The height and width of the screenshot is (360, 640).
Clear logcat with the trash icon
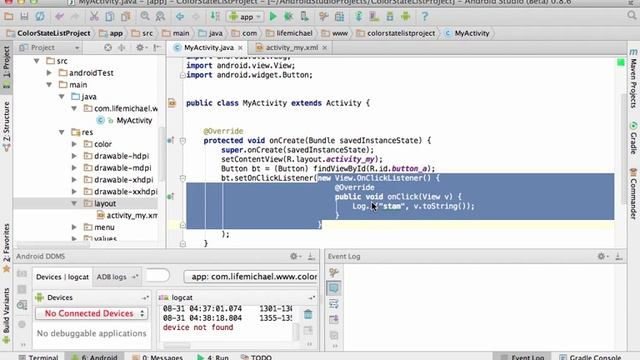tap(308, 314)
